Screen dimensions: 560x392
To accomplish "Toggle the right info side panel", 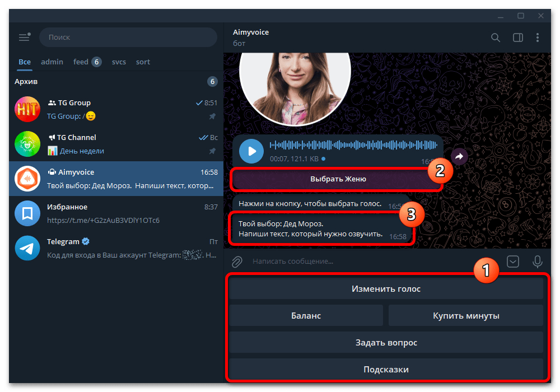I will [x=518, y=38].
